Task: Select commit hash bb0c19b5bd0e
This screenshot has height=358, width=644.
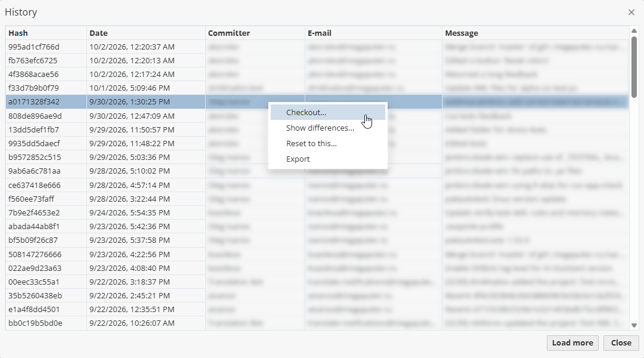Action: 35,323
